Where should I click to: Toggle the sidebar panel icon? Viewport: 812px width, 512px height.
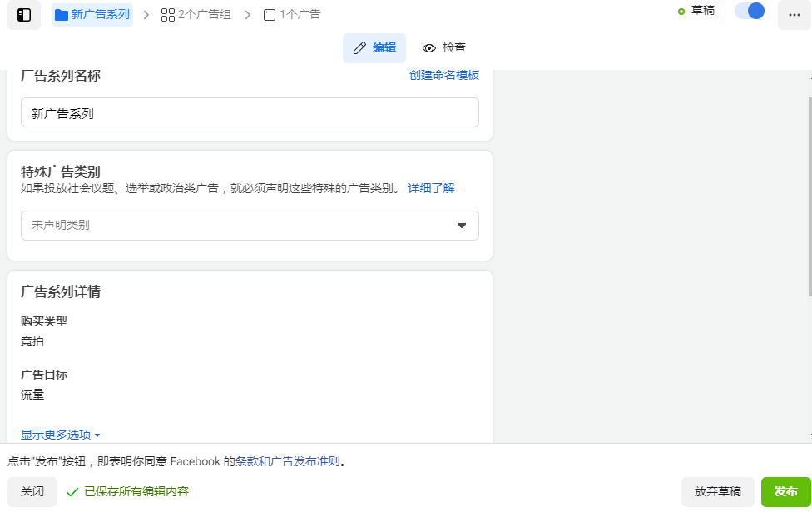(x=24, y=15)
